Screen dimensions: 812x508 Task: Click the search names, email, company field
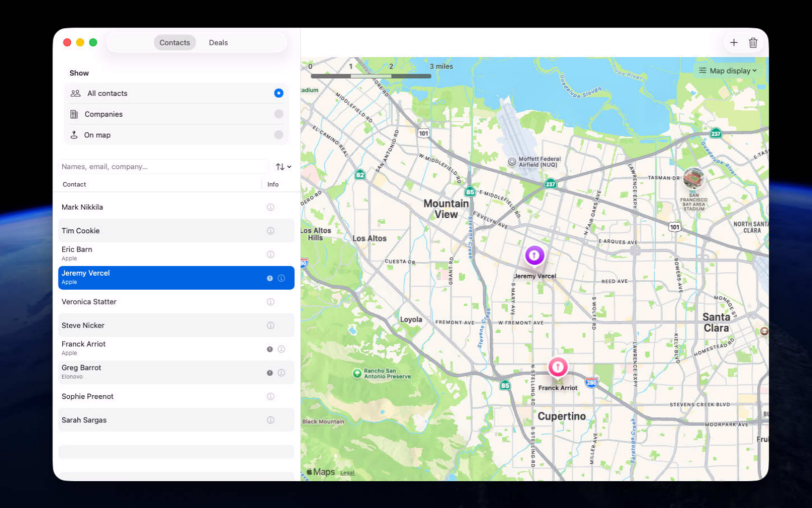click(163, 167)
